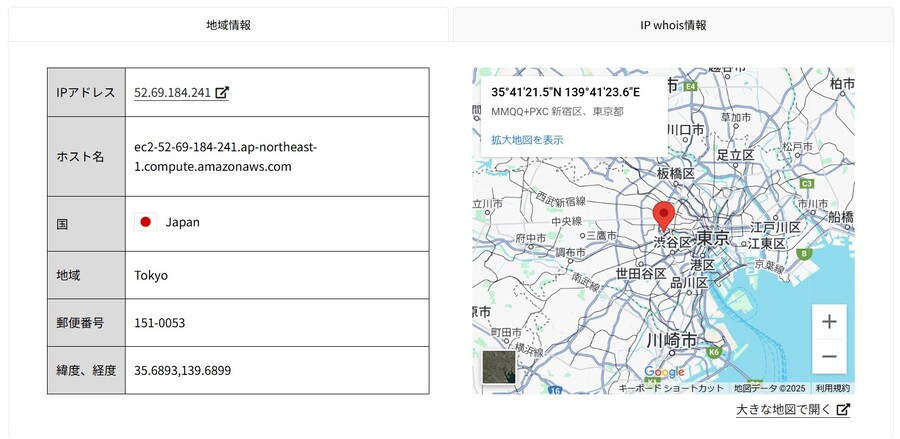900x439 pixels.
Task: Open キーボード ショートカット on the map
Action: [671, 389]
